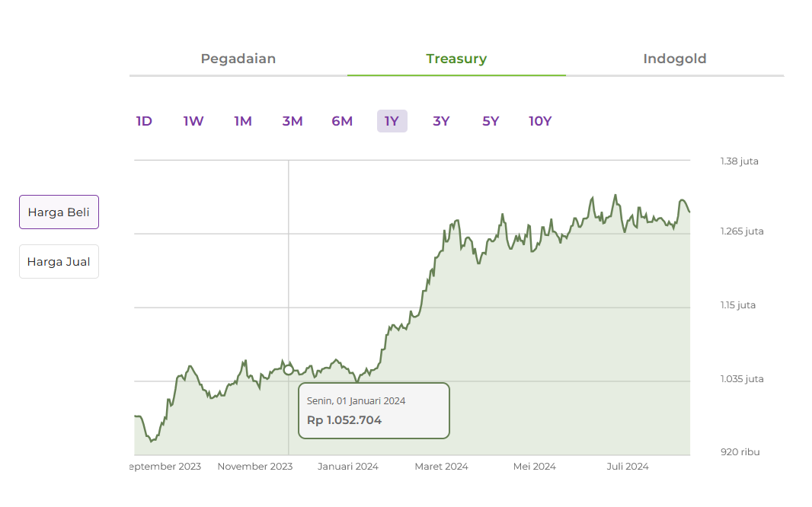View the 3Y price chart
812x507 pixels.
(x=441, y=121)
